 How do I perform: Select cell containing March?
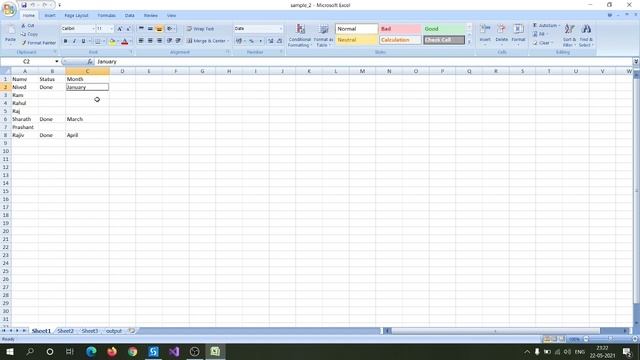pos(87,119)
